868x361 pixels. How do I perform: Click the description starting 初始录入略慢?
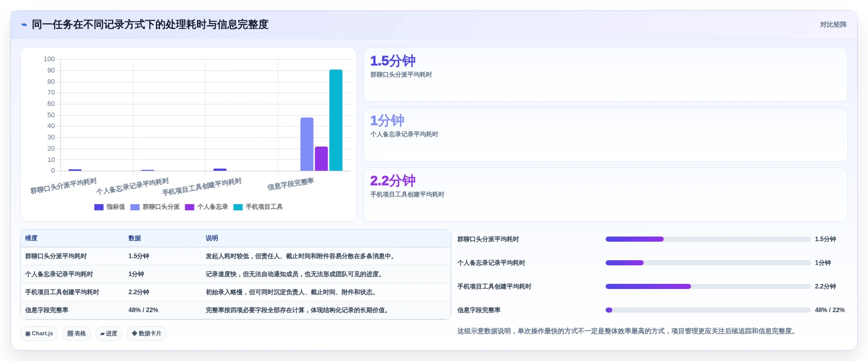292,292
